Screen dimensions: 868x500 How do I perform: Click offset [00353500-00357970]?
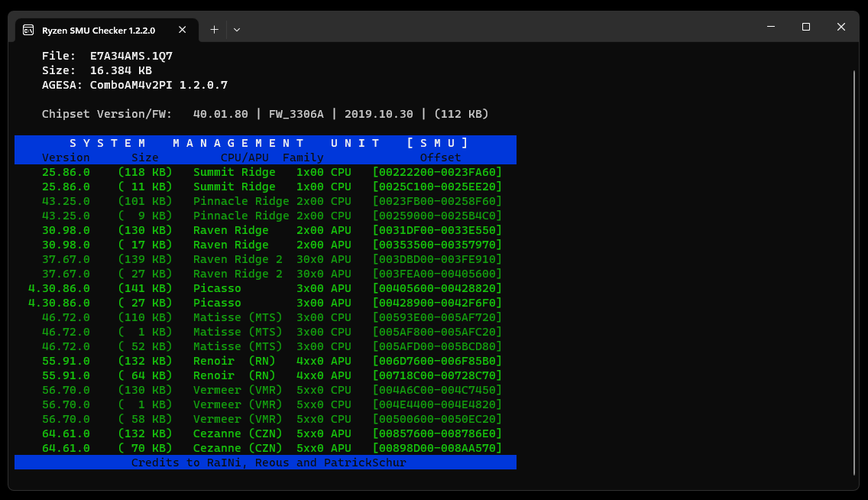click(437, 245)
